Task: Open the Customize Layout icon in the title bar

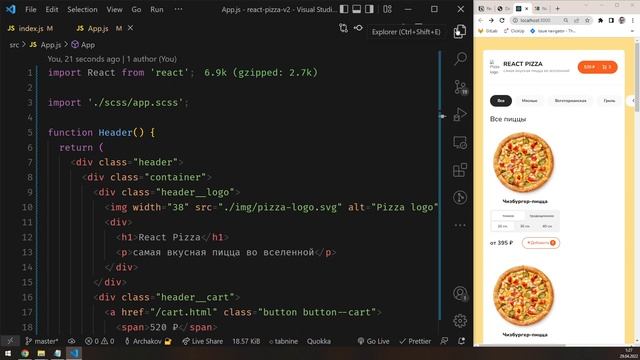Action: coord(387,9)
